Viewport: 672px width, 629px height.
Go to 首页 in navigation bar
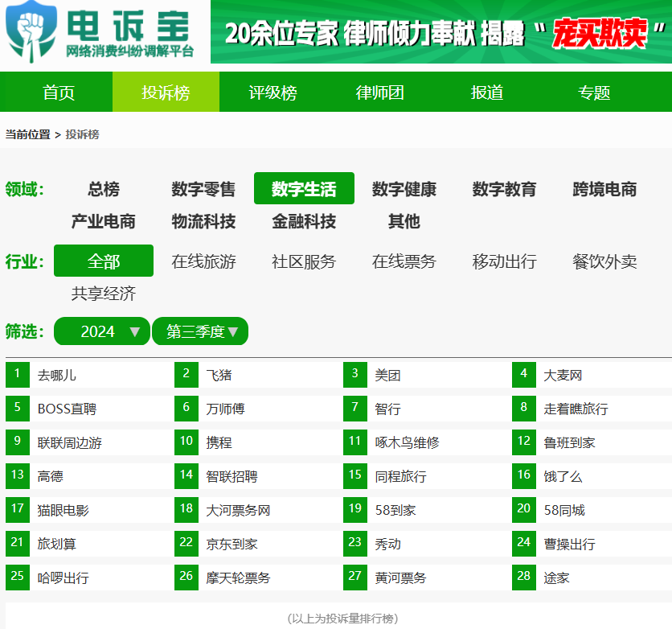click(59, 92)
